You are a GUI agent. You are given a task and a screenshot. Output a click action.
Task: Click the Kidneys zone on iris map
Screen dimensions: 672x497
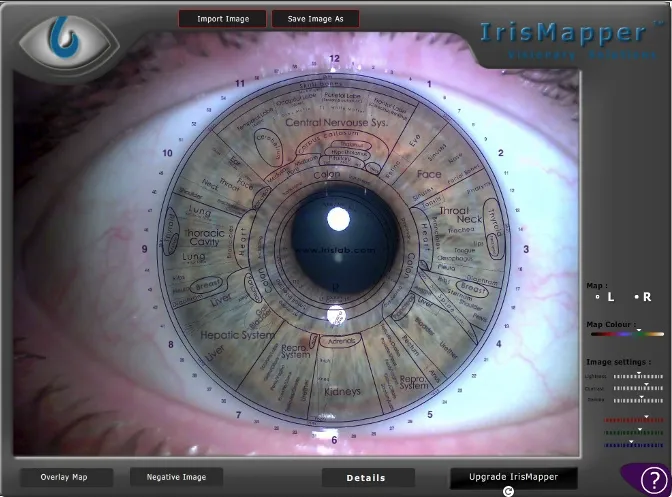click(x=342, y=392)
